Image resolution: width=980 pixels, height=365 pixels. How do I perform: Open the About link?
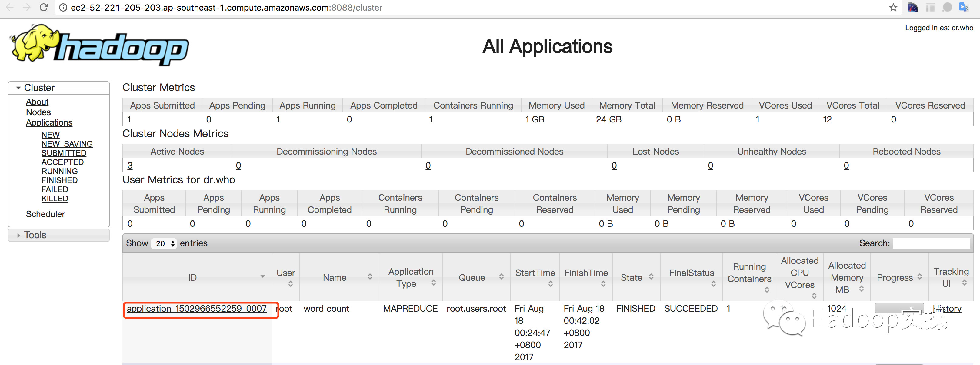point(37,102)
